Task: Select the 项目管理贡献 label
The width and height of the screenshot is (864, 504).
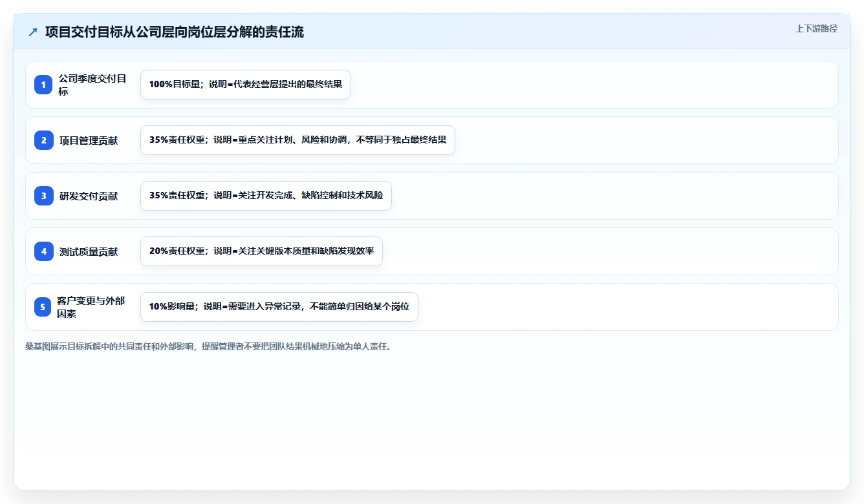Action: (x=89, y=140)
